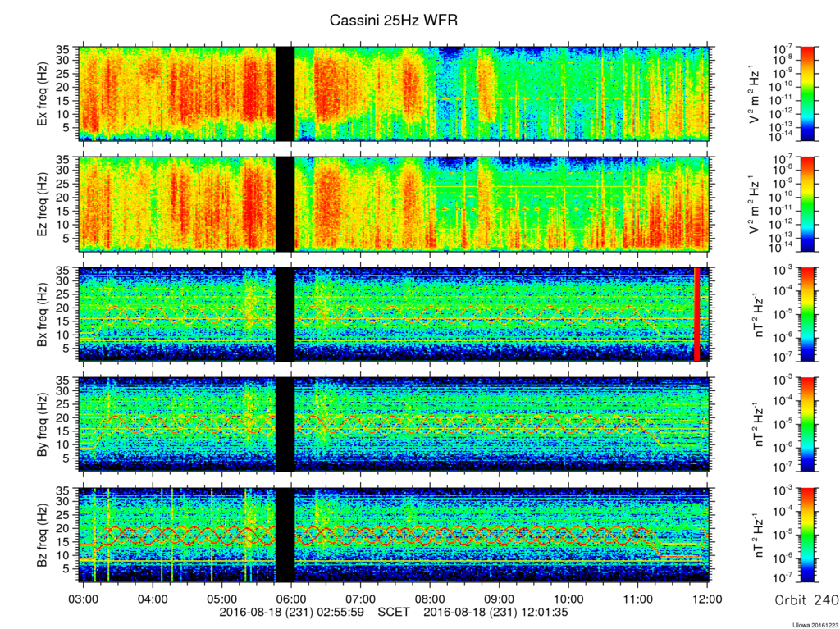Click the '04:00' time axis label

153,597
